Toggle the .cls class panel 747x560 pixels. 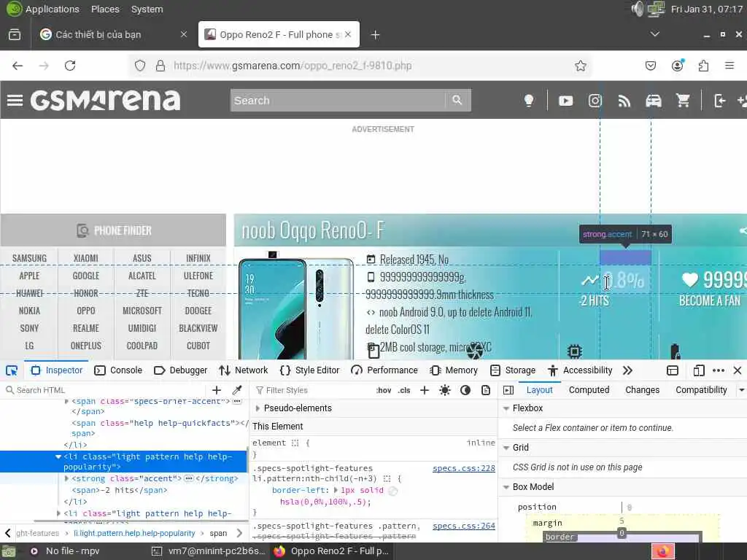[x=404, y=390]
